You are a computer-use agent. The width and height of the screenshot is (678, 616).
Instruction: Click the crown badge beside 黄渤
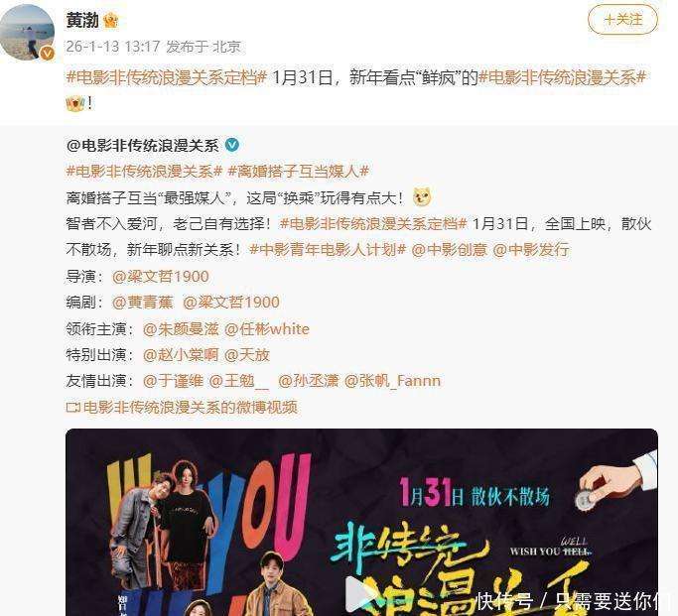coord(111,20)
